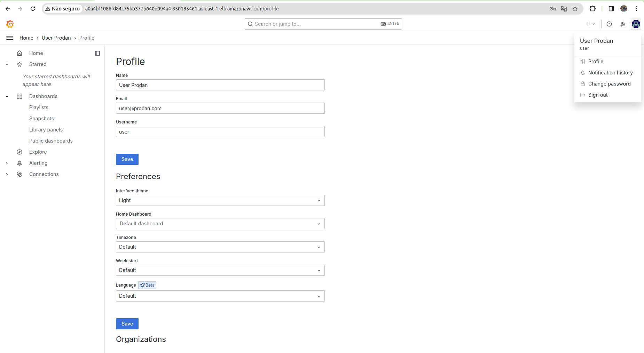Open the hamburger navigation menu
644x353 pixels.
tap(10, 38)
